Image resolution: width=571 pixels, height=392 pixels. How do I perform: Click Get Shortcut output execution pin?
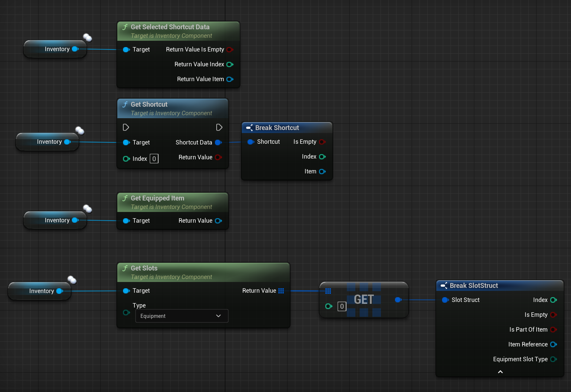click(x=219, y=127)
